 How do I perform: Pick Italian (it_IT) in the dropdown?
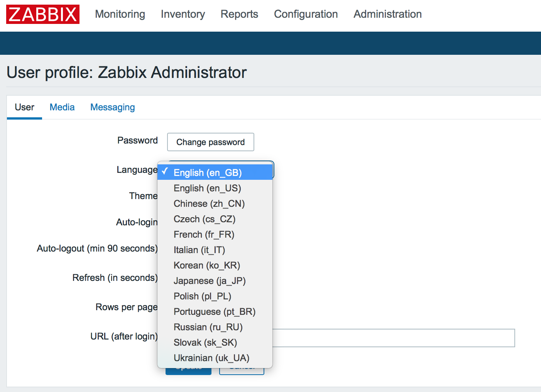point(215,250)
